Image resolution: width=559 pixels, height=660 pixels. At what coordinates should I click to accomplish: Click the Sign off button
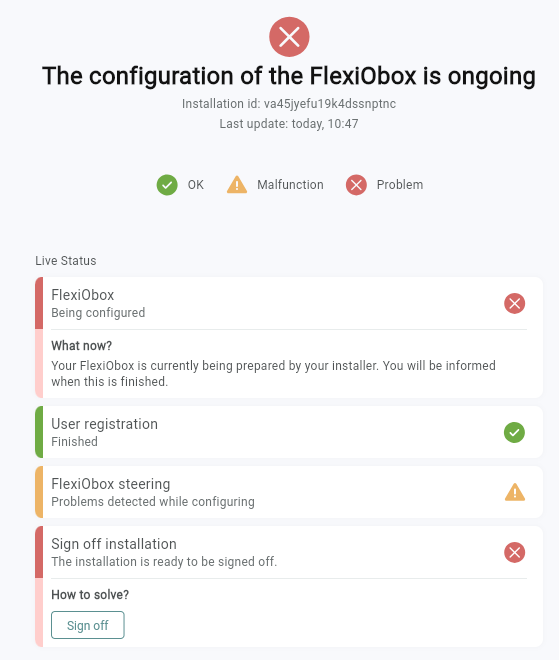point(88,625)
